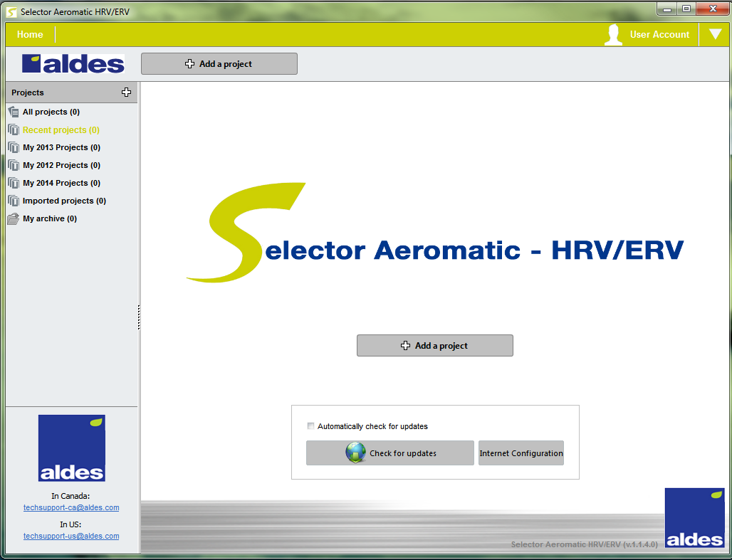Select My 2013 Projects (0)
The image size is (732, 560).
(62, 147)
